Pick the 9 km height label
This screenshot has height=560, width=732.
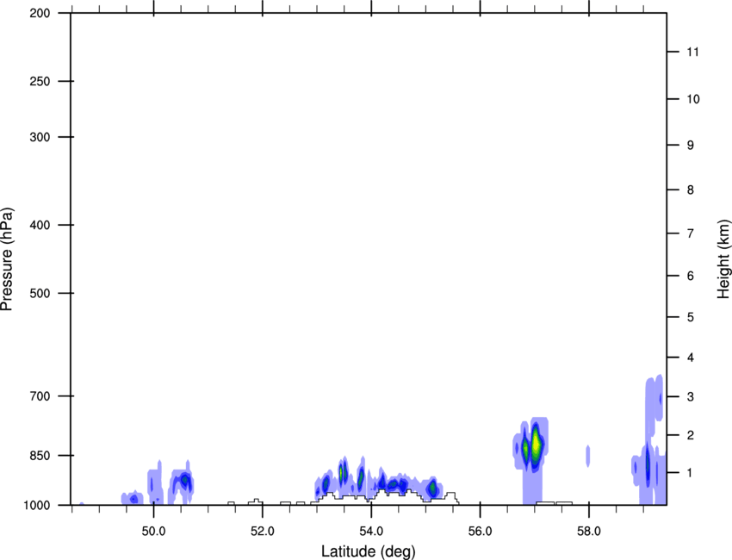[x=691, y=146]
